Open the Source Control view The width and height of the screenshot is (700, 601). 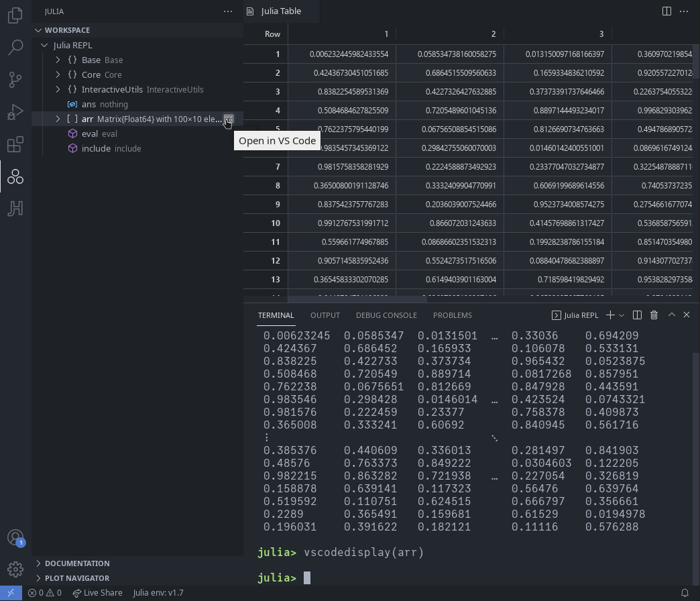(15, 80)
